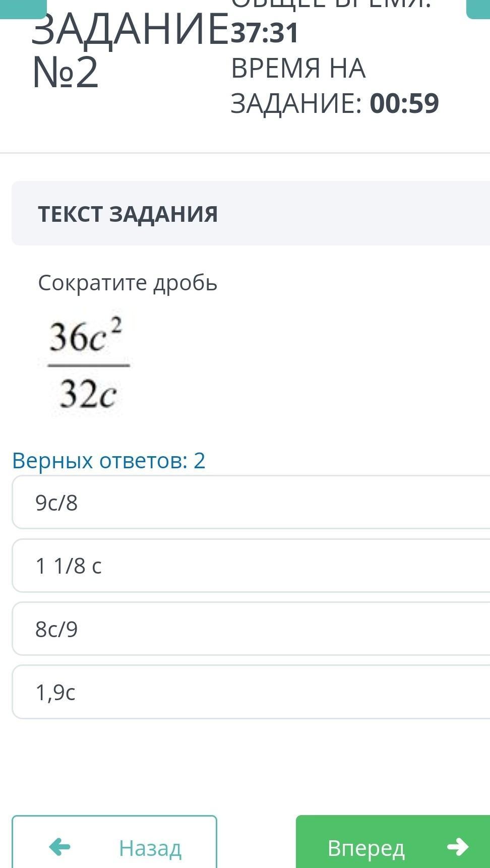Click the ЗАДАНИЕ №2 heading
This screenshot has width=490, height=868.
coord(129,50)
